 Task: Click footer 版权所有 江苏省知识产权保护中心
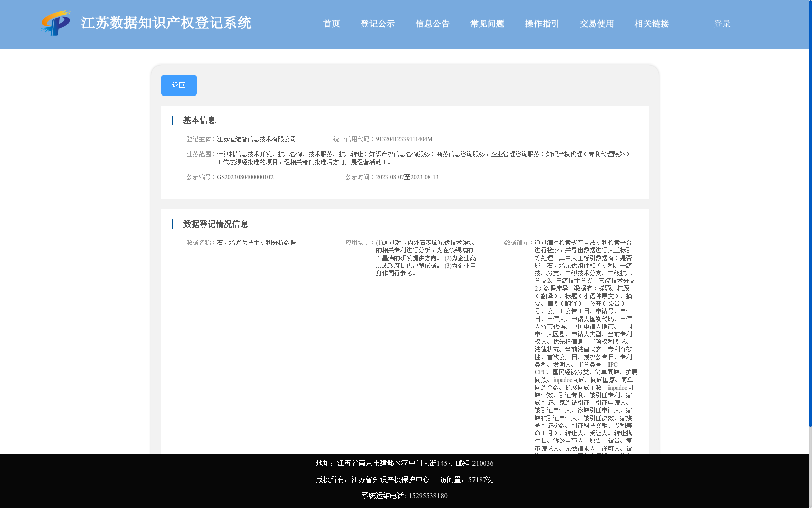click(373, 480)
